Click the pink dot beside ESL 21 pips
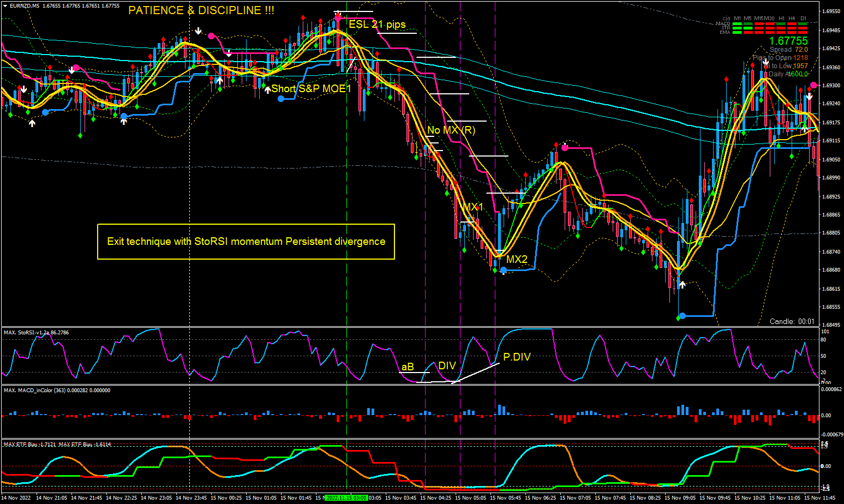This screenshot has width=844, height=504. [x=338, y=17]
